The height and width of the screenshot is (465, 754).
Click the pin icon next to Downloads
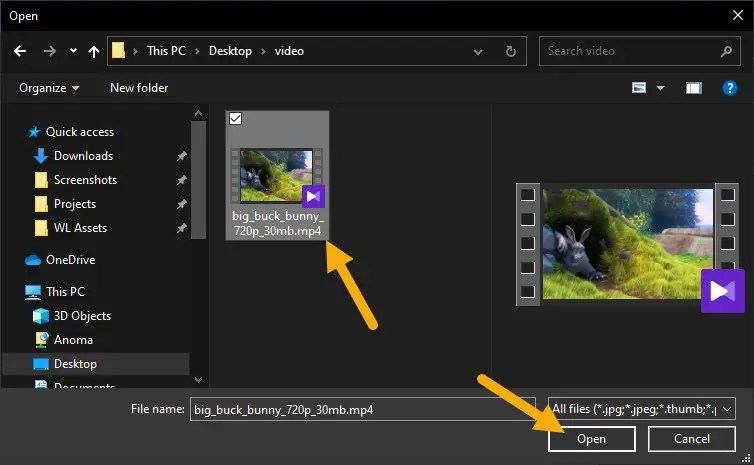click(x=181, y=156)
